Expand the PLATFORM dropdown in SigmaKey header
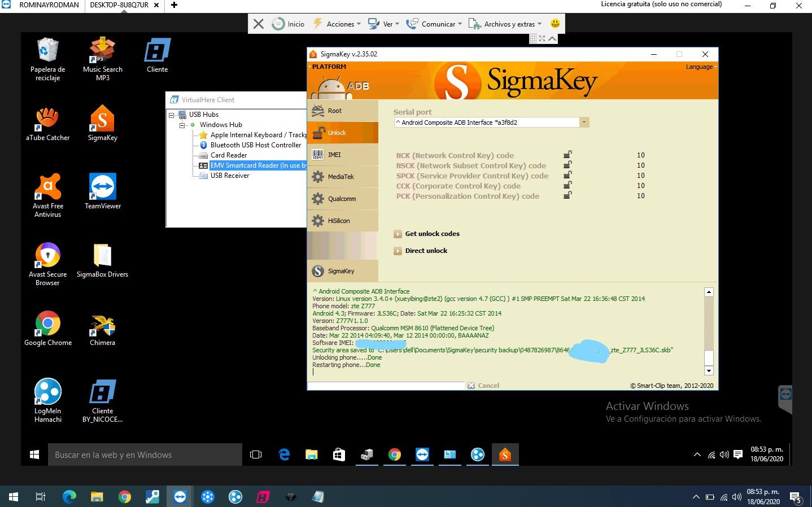This screenshot has width=812, height=507. 328,67
